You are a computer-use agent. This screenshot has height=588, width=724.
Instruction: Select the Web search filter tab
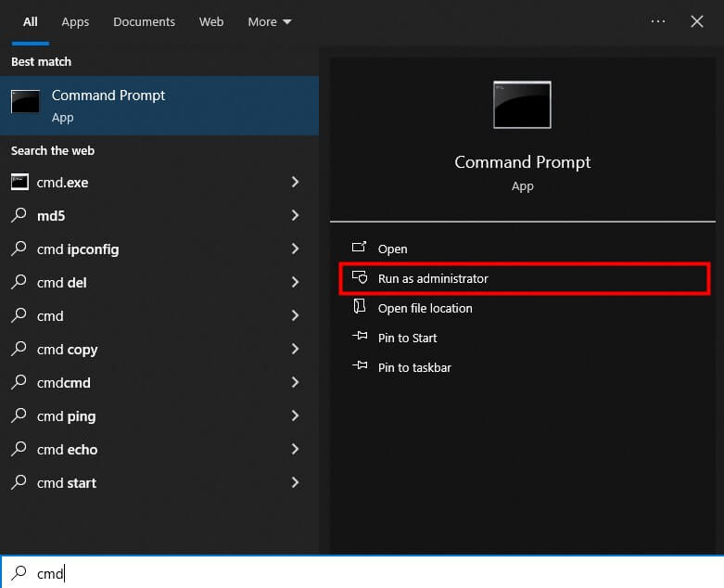pos(211,21)
